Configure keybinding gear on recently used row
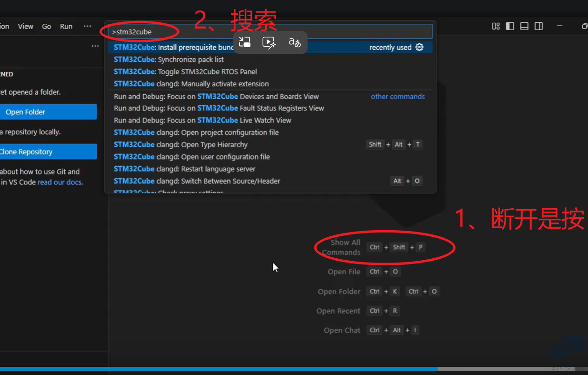Viewport: 588px width, 375px height. coord(419,47)
